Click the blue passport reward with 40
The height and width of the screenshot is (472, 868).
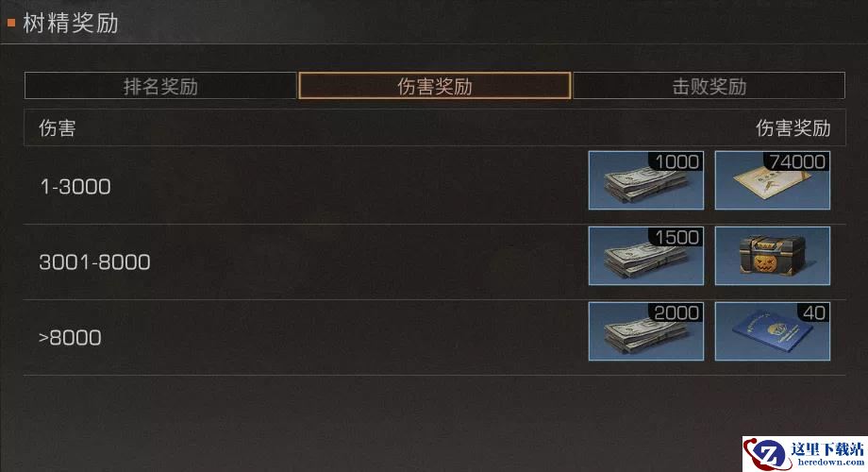point(772,331)
